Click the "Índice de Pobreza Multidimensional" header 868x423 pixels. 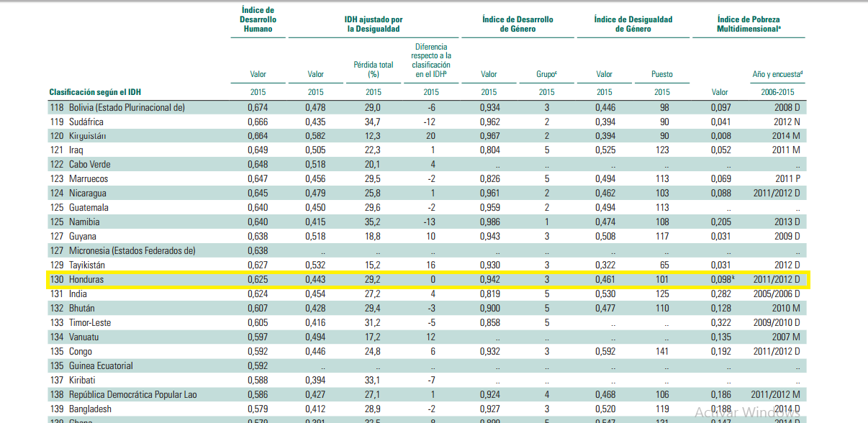(749, 24)
